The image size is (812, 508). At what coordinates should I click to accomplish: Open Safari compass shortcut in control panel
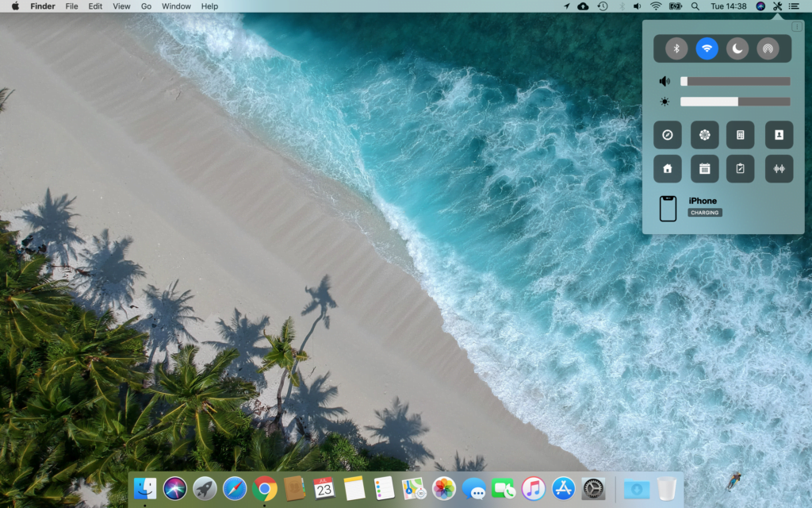(668, 135)
